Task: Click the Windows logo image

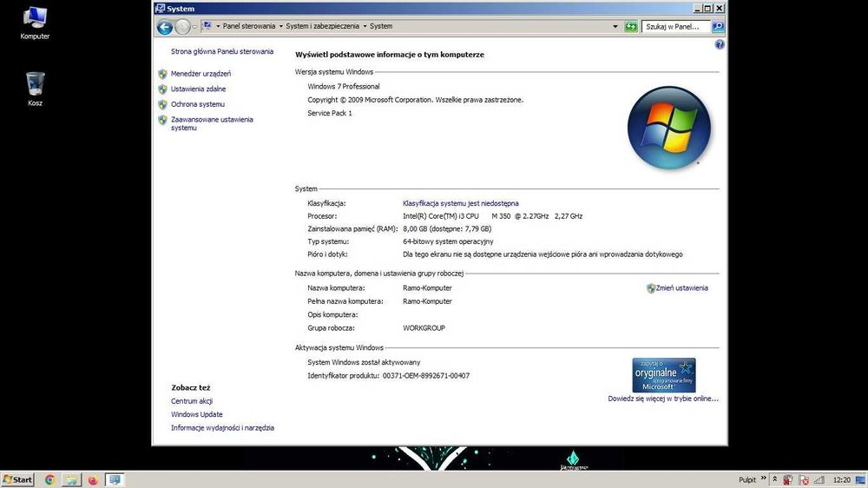Action: (669, 128)
